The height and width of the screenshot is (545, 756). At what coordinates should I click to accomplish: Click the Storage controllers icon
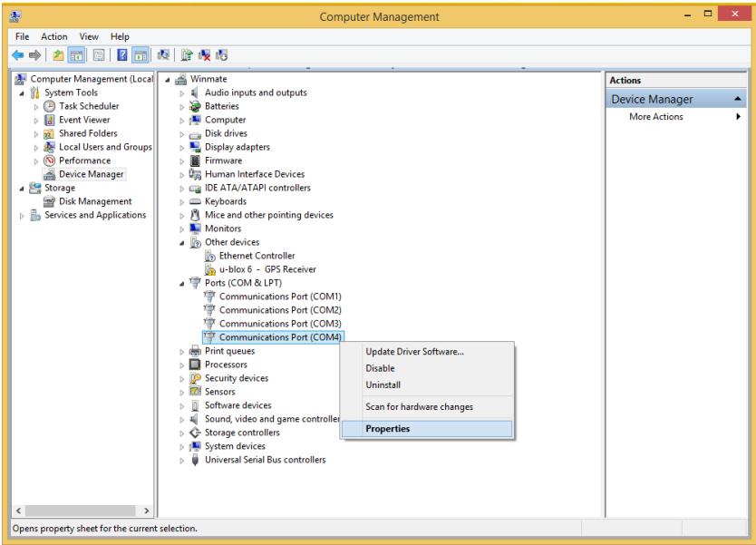[x=195, y=433]
